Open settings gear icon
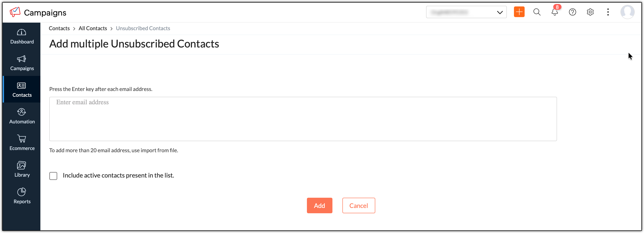This screenshot has width=644, height=233. point(590,12)
